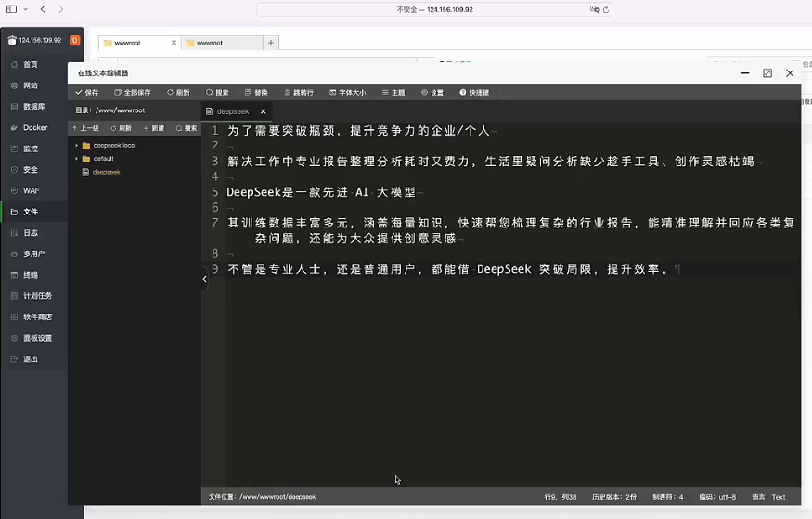The width and height of the screenshot is (812, 519).
Task: Expand the deepseek.local folder arrow
Action: [77, 145]
